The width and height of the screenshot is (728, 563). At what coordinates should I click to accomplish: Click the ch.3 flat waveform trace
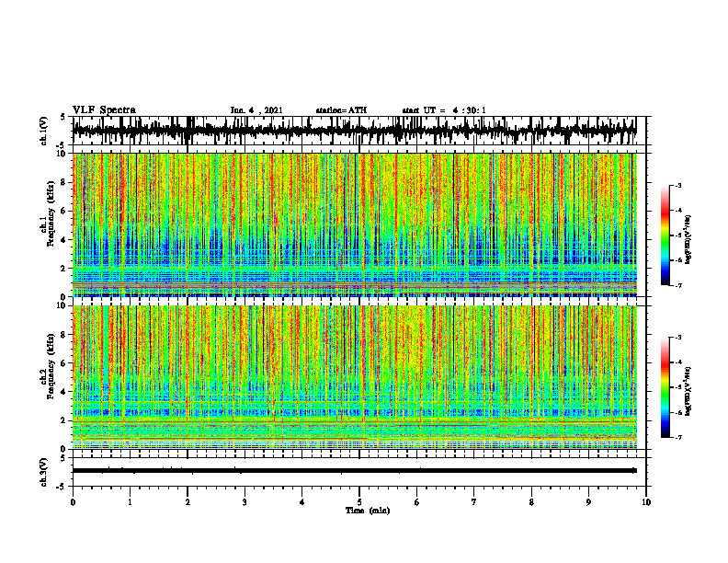354,471
